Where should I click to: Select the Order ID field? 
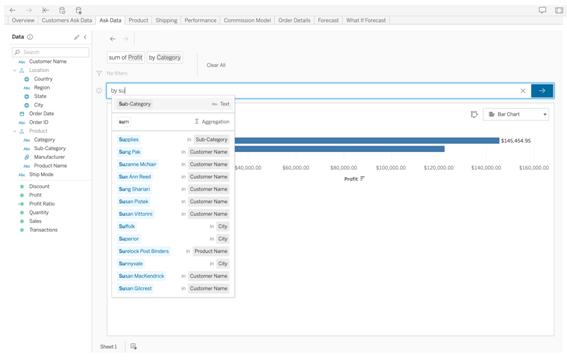[x=39, y=122]
